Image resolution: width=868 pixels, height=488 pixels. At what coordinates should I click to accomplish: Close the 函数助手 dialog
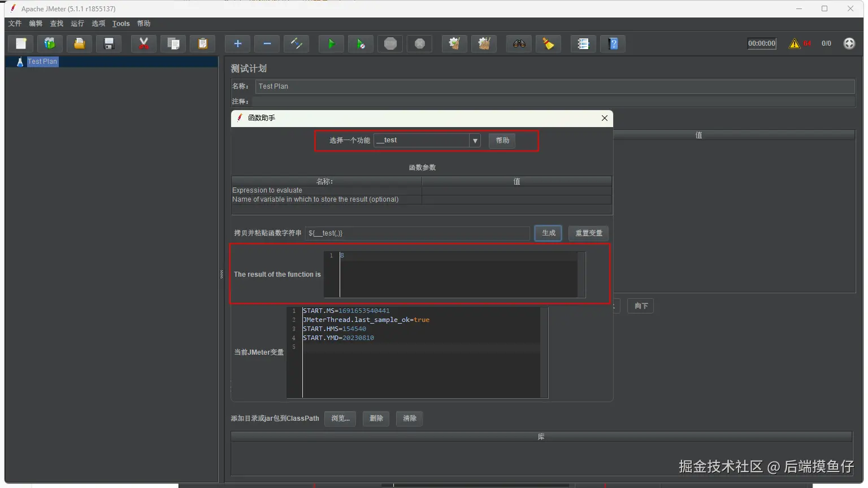tap(605, 118)
